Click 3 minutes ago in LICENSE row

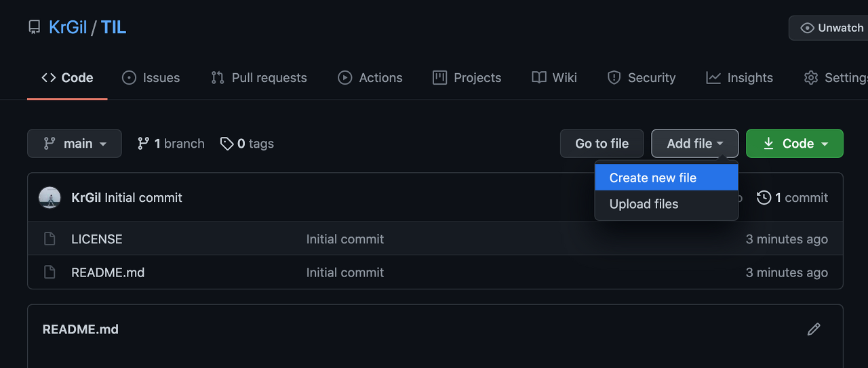[x=787, y=239]
